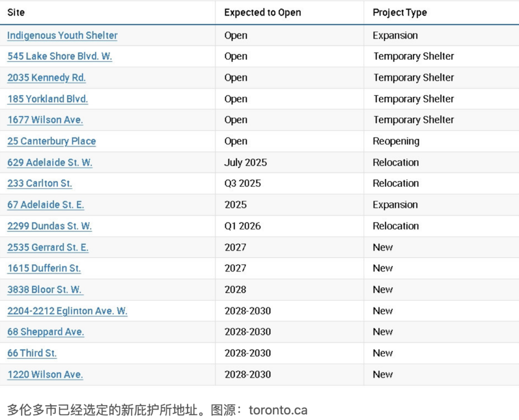Select the 185 Yorkland Blvd. link
This screenshot has width=519, height=420.
click(x=48, y=99)
